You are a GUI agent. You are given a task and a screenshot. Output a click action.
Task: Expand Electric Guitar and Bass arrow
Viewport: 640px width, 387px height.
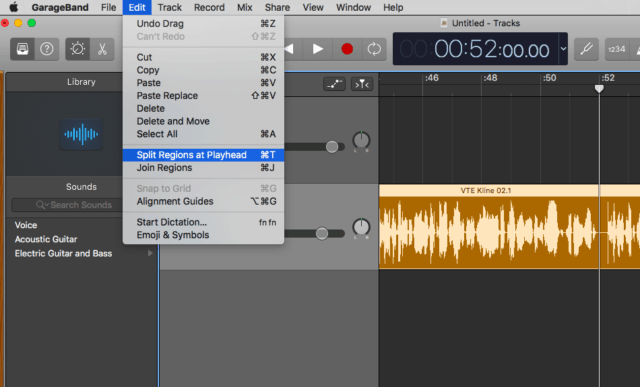coord(150,254)
